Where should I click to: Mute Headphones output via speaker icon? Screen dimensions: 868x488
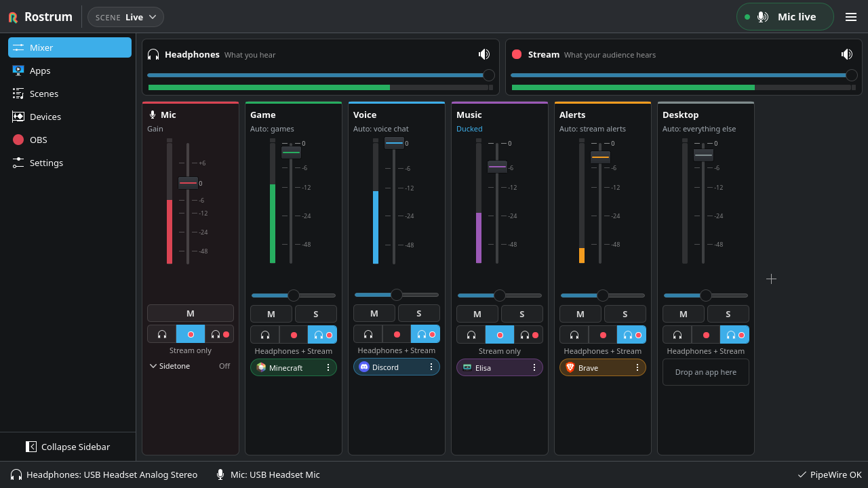[x=484, y=54]
